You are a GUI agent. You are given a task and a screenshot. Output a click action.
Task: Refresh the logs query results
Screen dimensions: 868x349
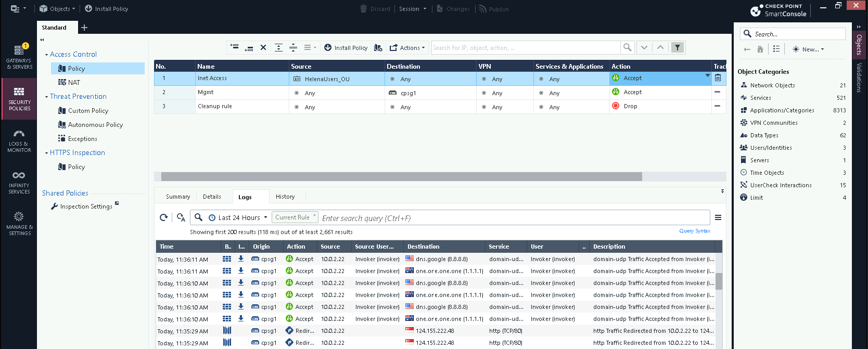pos(164,217)
